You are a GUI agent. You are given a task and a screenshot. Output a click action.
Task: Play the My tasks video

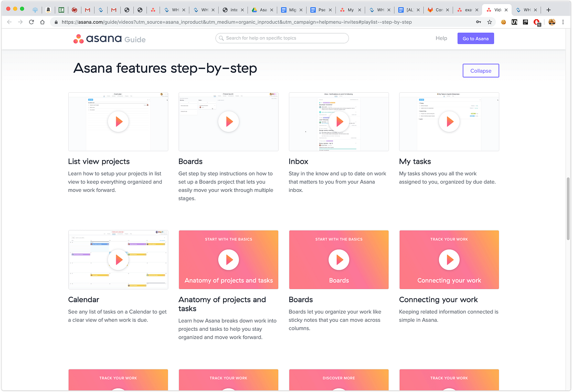pos(449,122)
